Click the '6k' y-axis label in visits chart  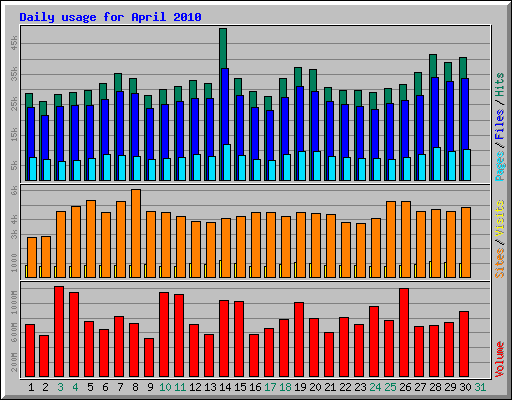[x=14, y=191]
